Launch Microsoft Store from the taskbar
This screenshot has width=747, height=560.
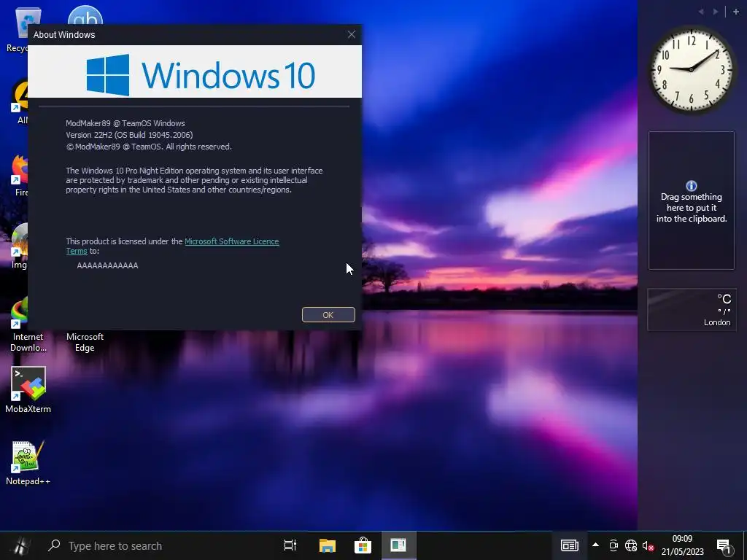click(363, 545)
